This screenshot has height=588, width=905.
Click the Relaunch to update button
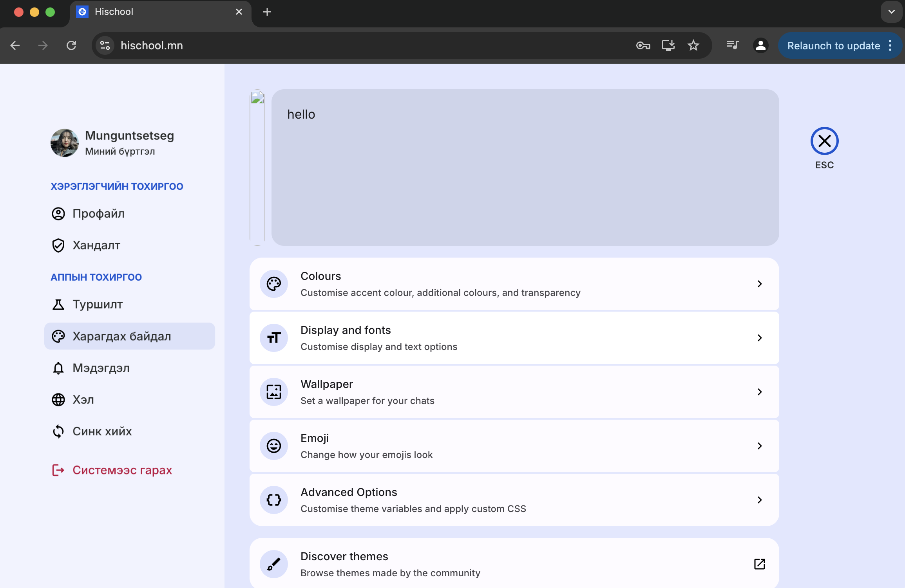(834, 45)
